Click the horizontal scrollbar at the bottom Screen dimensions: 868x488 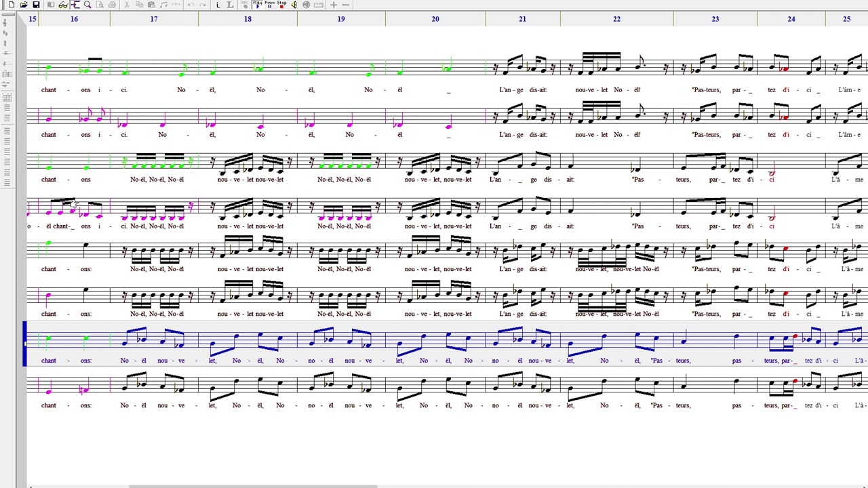[252, 486]
